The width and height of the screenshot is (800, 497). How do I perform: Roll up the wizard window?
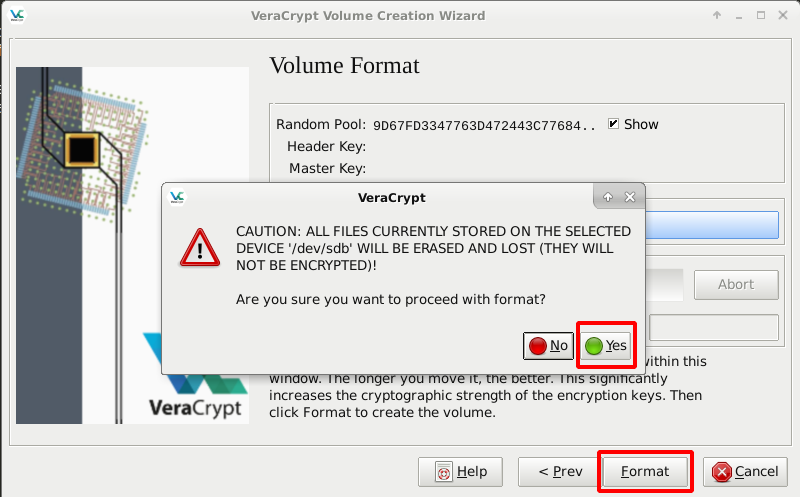click(x=717, y=15)
